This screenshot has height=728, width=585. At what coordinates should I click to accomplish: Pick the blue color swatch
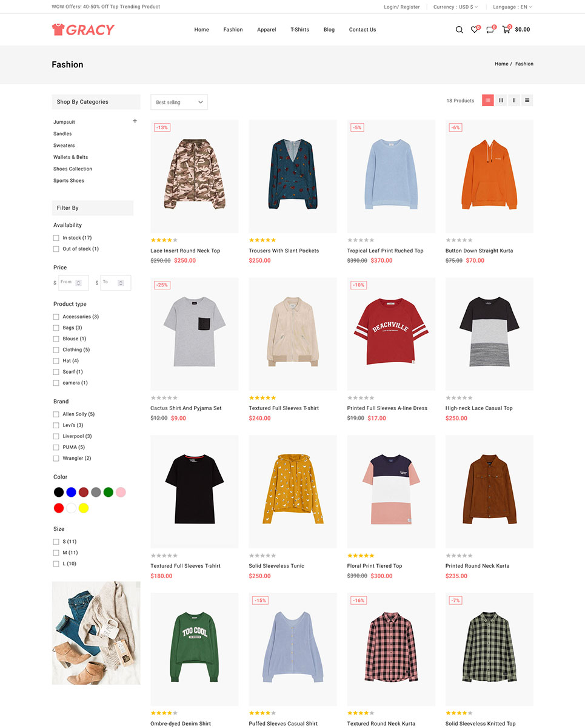coord(71,492)
